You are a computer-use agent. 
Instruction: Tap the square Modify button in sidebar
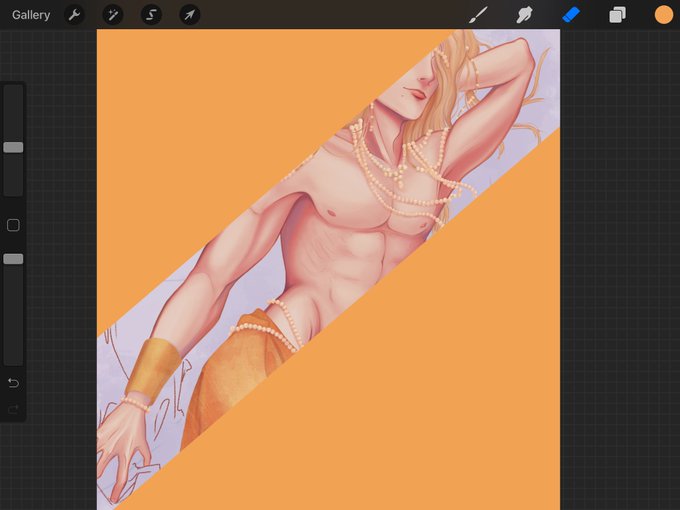(x=13, y=225)
